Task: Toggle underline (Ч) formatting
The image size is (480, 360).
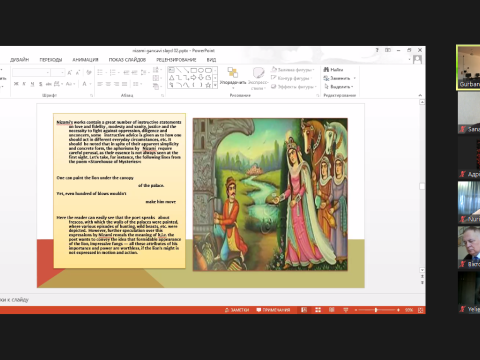Action: pos(32,84)
